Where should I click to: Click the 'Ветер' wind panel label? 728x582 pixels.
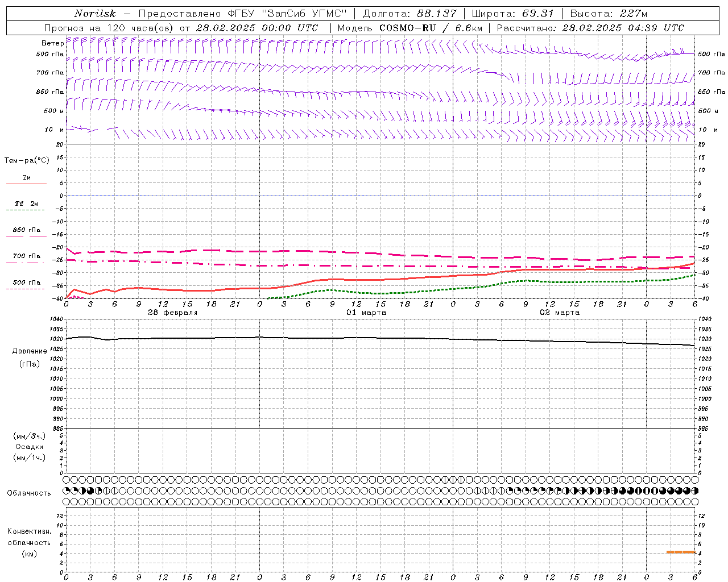coord(52,43)
